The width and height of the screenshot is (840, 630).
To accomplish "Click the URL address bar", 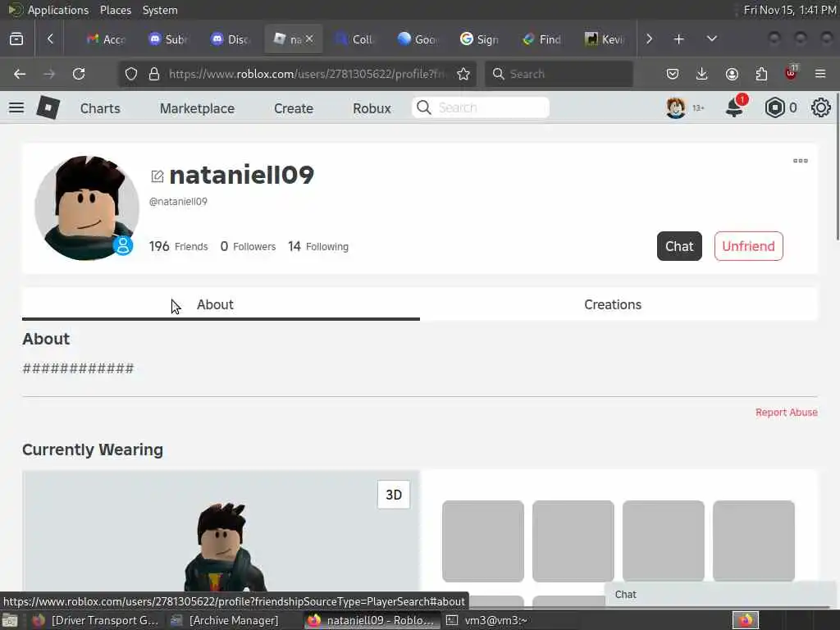I will (308, 74).
